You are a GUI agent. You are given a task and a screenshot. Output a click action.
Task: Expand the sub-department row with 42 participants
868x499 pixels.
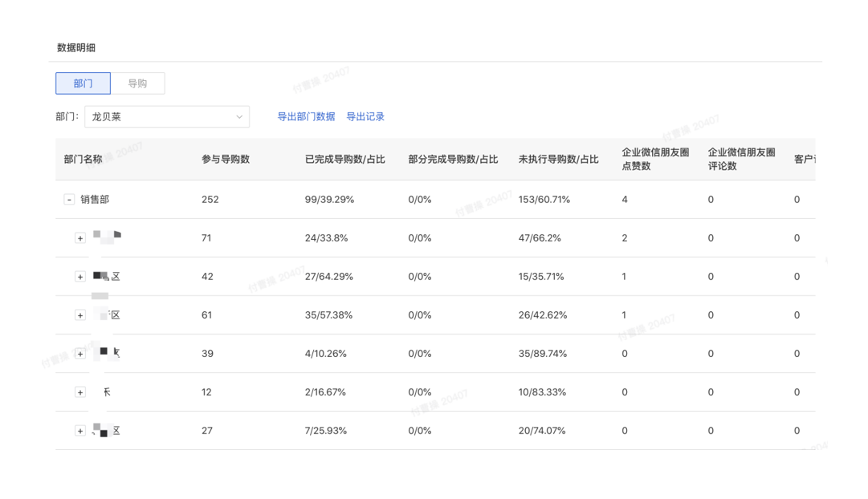click(79, 277)
